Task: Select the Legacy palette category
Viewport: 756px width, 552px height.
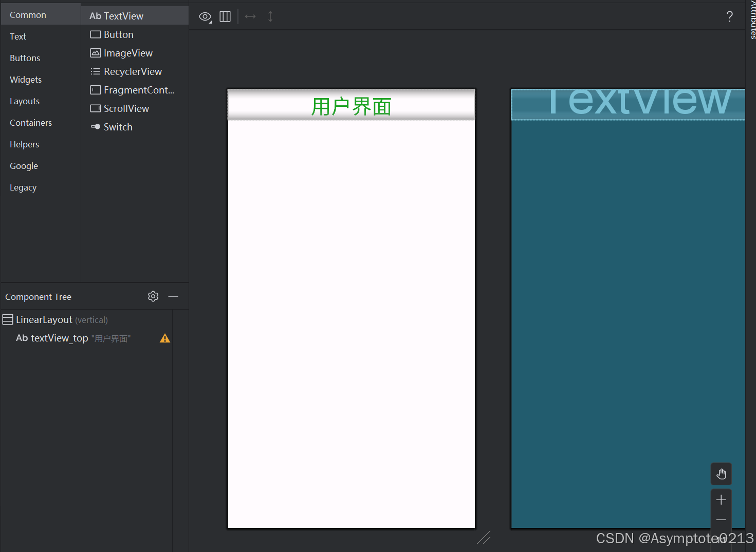Action: tap(41, 187)
